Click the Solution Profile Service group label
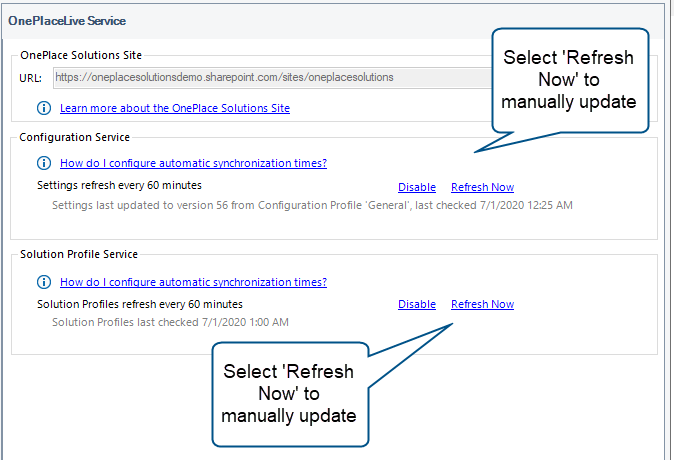 (x=79, y=255)
